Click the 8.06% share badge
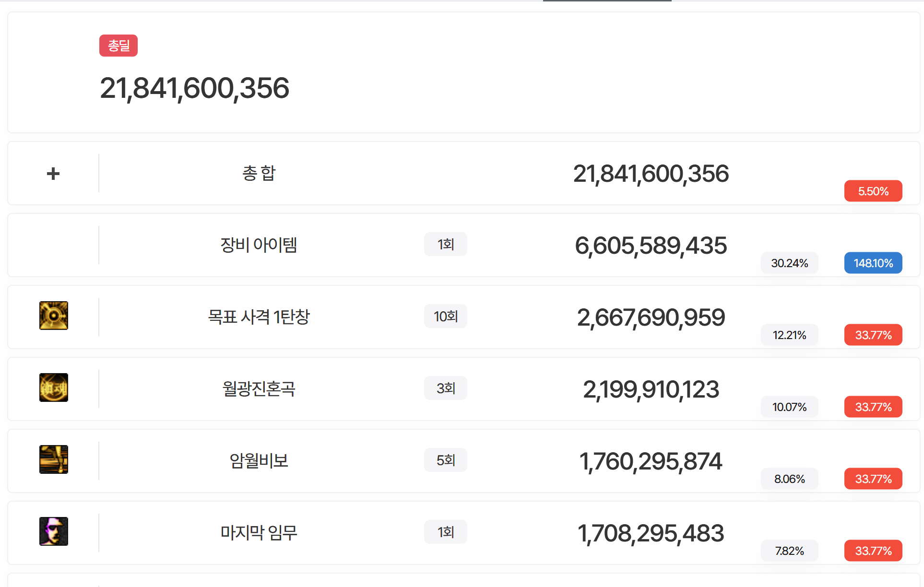 [x=790, y=479]
